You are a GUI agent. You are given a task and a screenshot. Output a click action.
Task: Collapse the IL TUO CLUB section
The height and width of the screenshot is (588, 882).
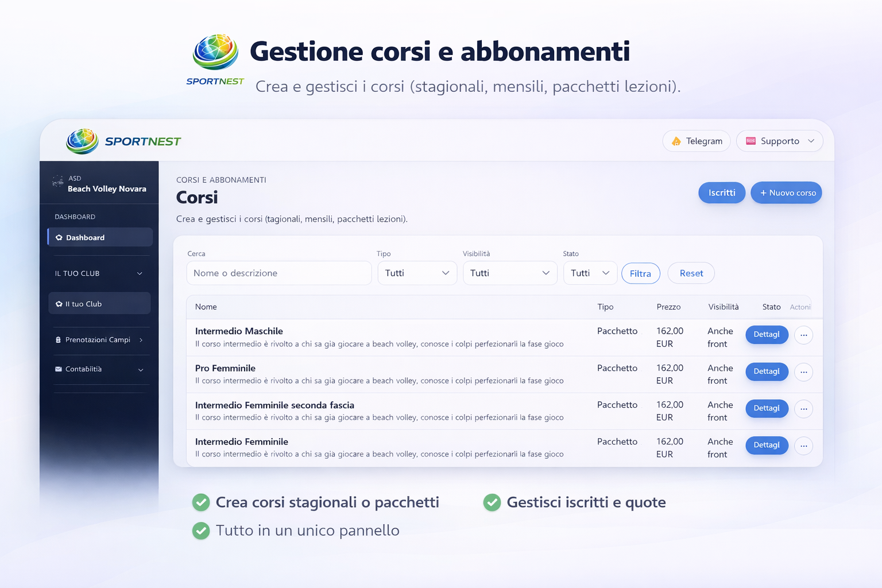[x=140, y=273]
